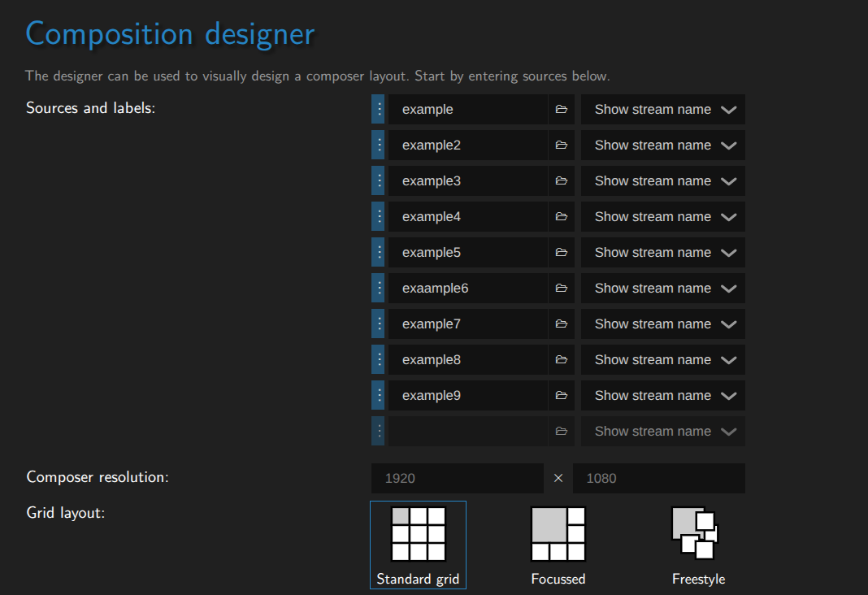The image size is (868, 595).
Task: Click the composer width field showing 1920
Action: [457, 478]
